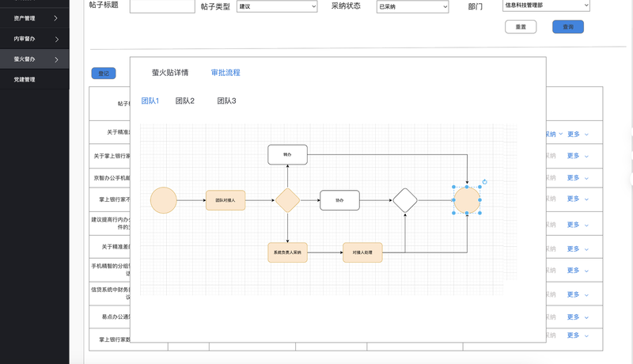
Task: Select the 系统负责人采纳 flowchart node
Action: [x=287, y=252]
